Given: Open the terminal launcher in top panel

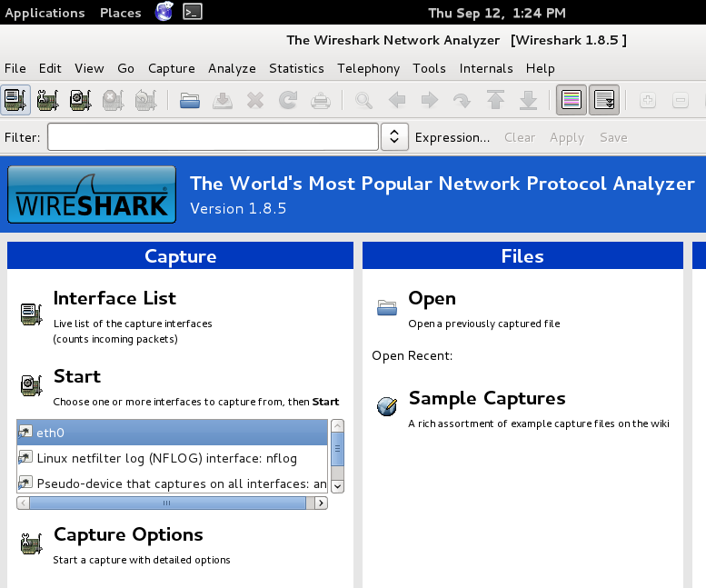Looking at the screenshot, I should (x=192, y=12).
